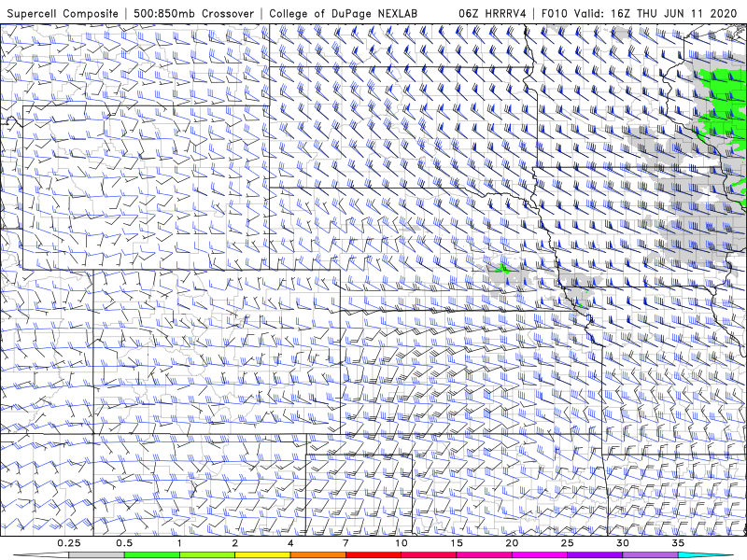Click the bright green 0.5–1 colorbar segment
The width and height of the screenshot is (747, 560).
click(x=152, y=555)
